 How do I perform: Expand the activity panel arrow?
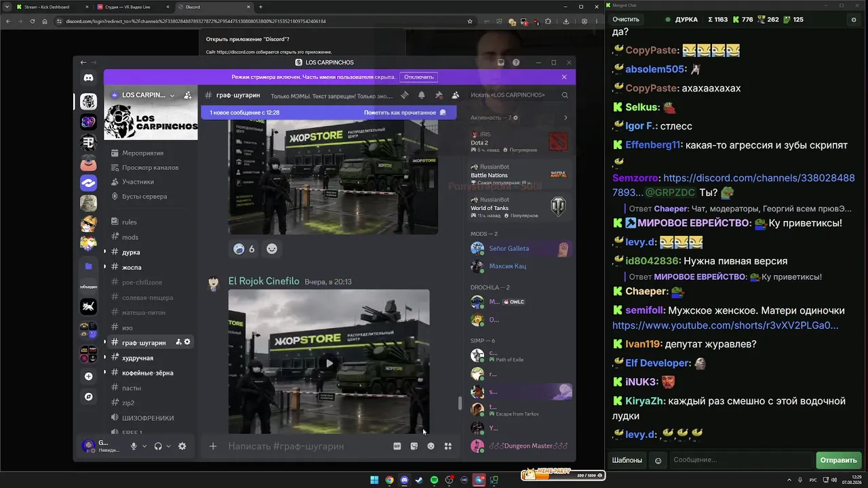click(566, 118)
